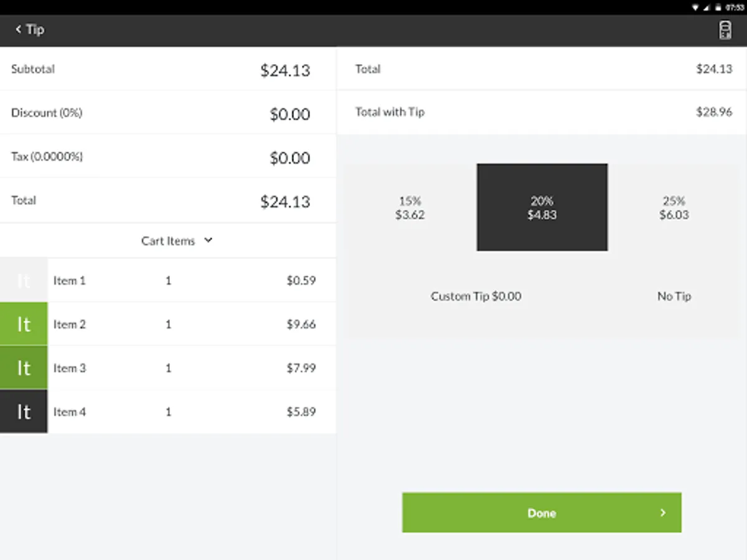Screen dimensions: 747x560
Task: Tap the arrow chevron on Done button
Action: pos(663,513)
